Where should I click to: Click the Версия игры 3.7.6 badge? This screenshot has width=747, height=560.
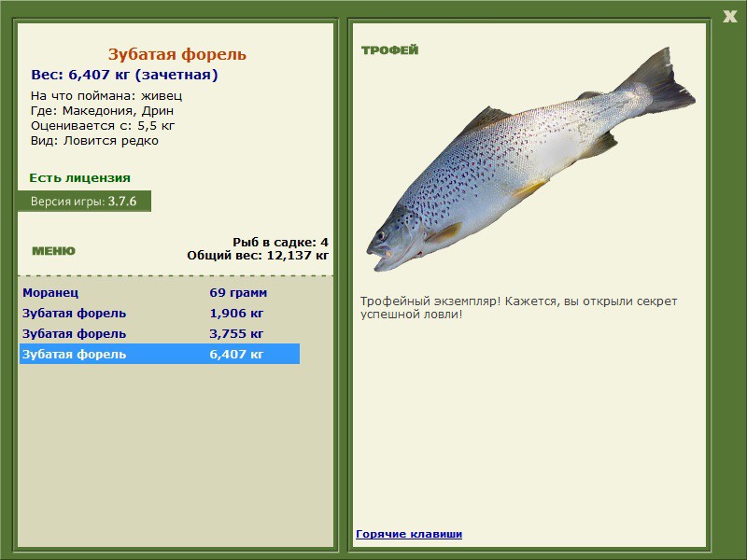(x=84, y=201)
